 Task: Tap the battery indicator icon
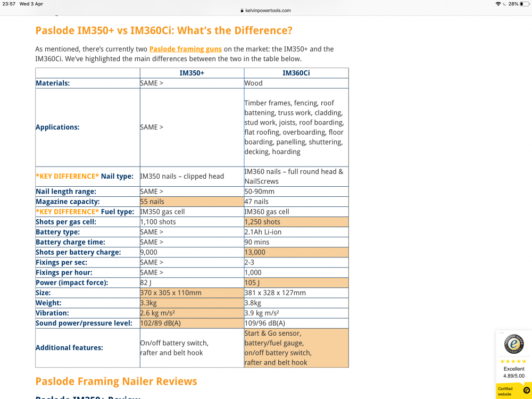click(x=525, y=4)
